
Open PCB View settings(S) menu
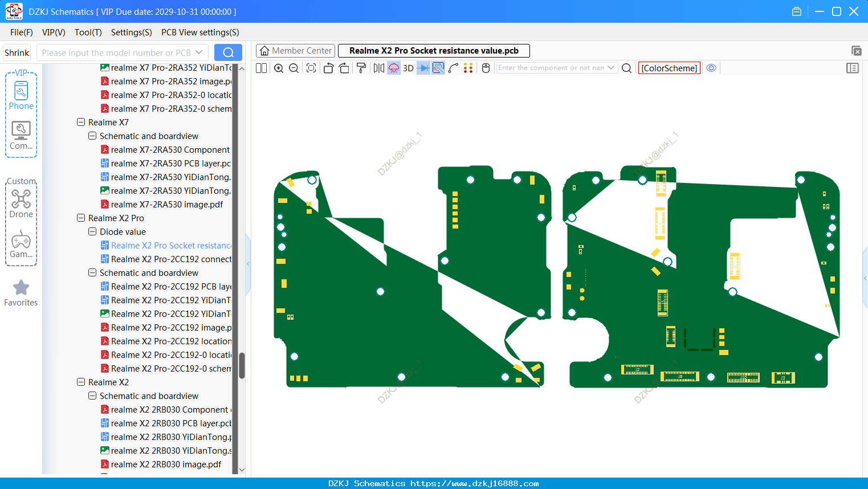[x=200, y=32]
